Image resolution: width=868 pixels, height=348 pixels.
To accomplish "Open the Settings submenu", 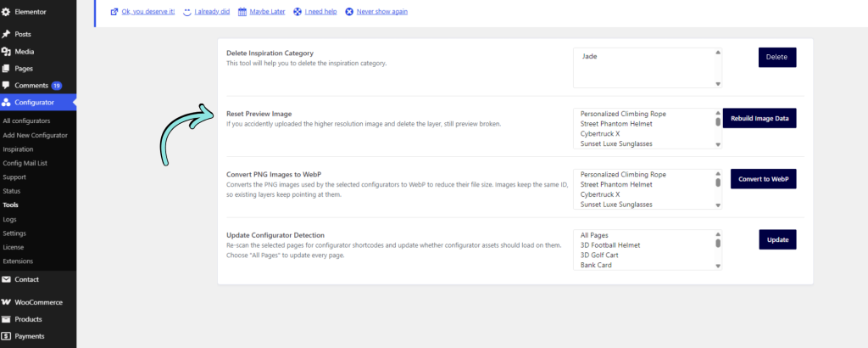I will coord(14,233).
